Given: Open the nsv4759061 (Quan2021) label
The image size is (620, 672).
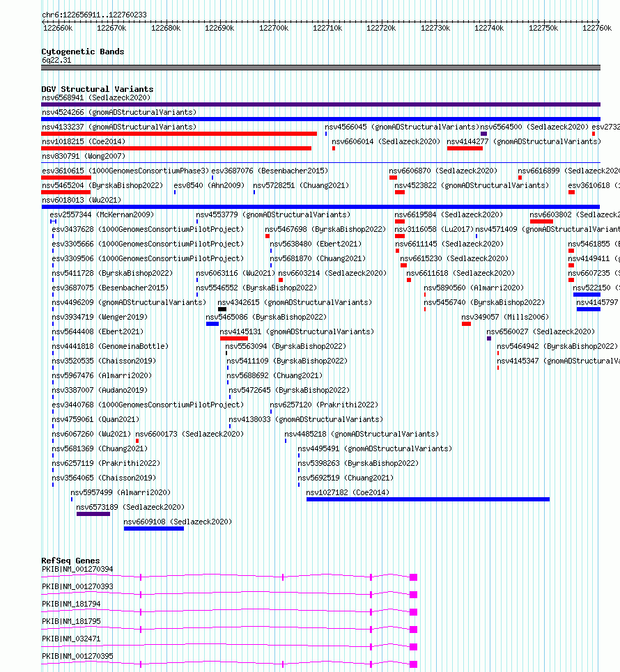Looking at the screenshot, I should (x=95, y=419).
